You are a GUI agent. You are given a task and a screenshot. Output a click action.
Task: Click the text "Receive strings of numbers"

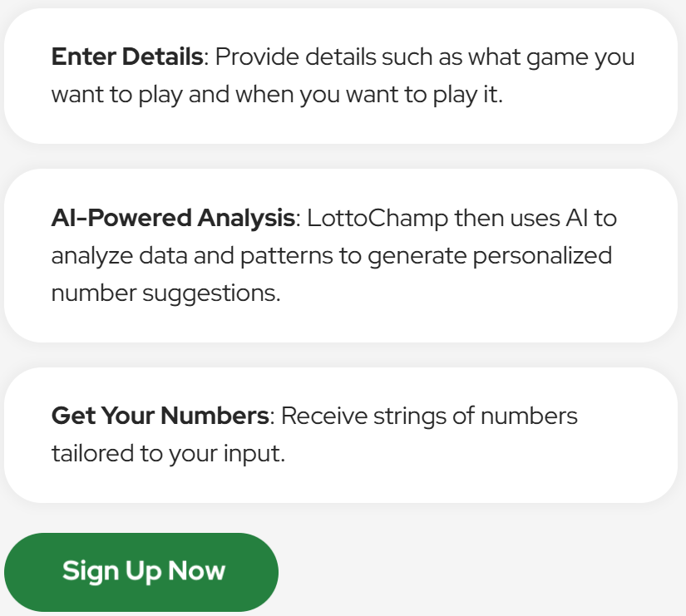tap(429, 416)
